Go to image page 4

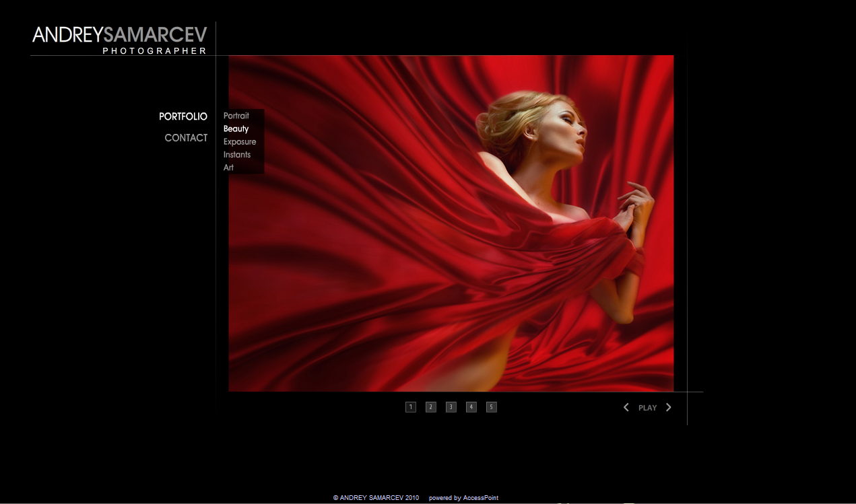click(x=471, y=407)
